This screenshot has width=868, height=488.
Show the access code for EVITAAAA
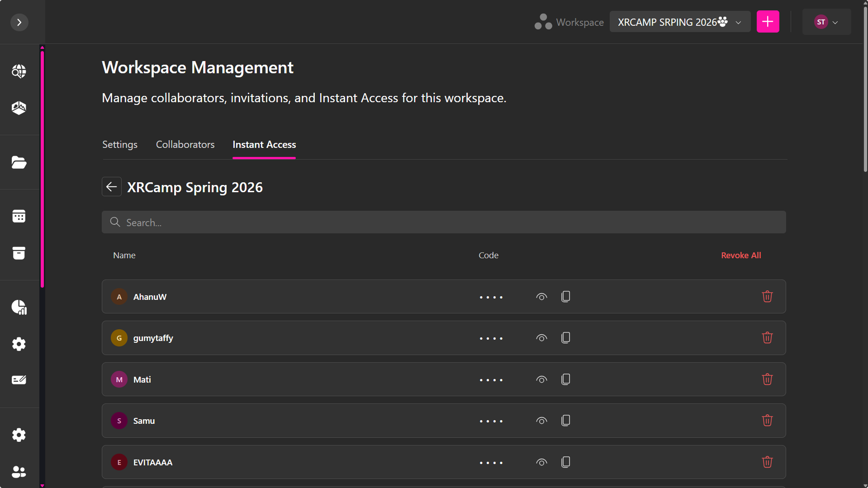click(541, 462)
